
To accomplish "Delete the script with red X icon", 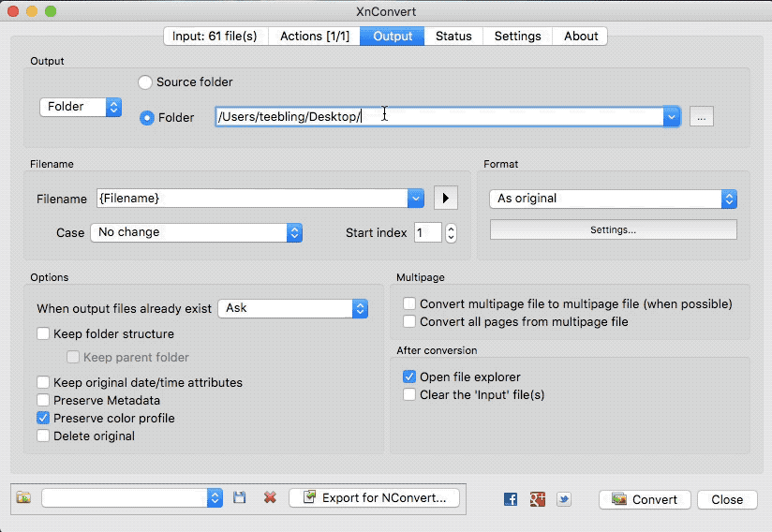I will [270, 497].
